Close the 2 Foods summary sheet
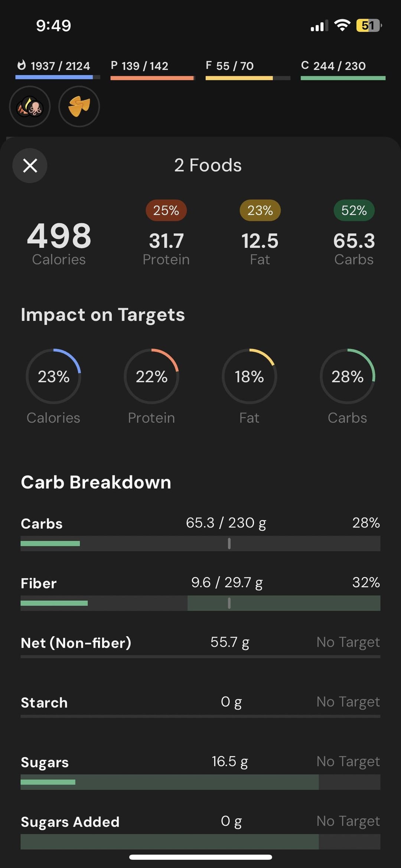 pos(30,165)
